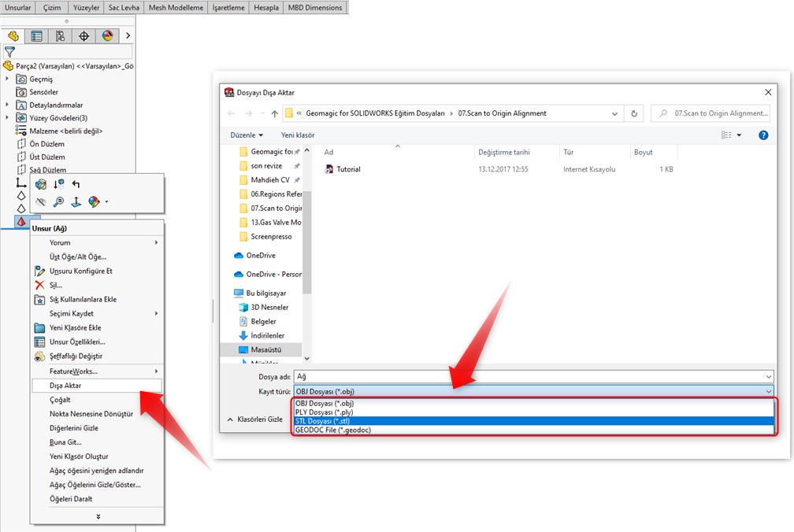Choose Dışa Aktar from context menu
The image size is (794, 532).
(97, 386)
